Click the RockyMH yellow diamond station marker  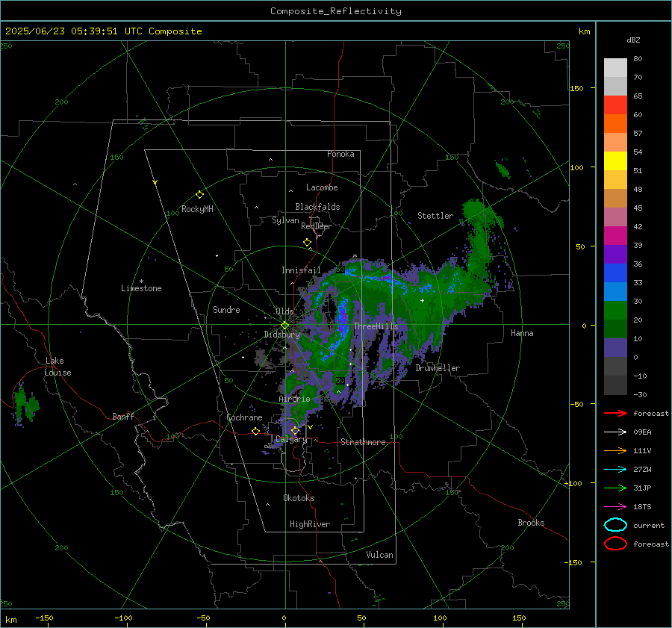click(x=199, y=195)
